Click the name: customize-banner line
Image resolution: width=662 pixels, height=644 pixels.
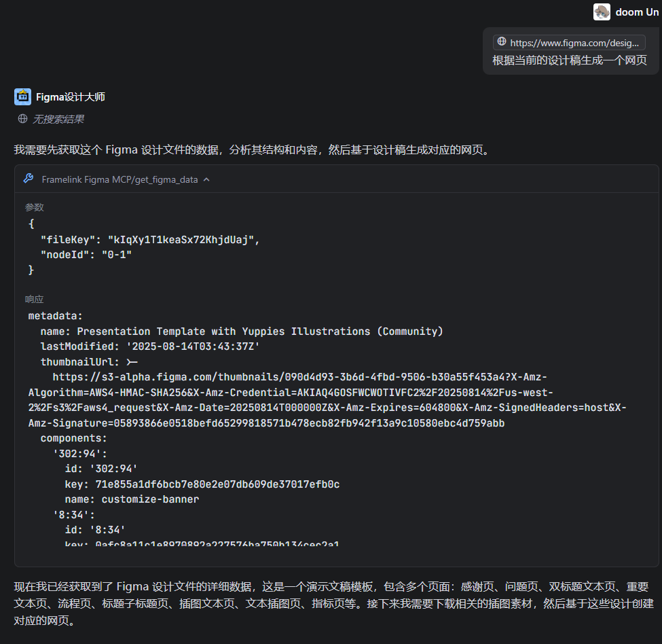coord(132,499)
